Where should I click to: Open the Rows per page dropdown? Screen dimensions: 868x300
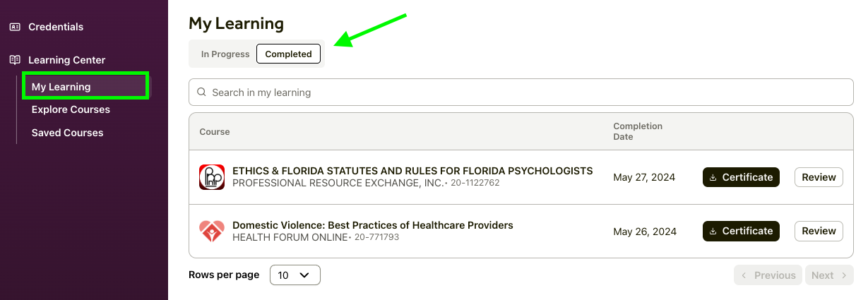[295, 275]
